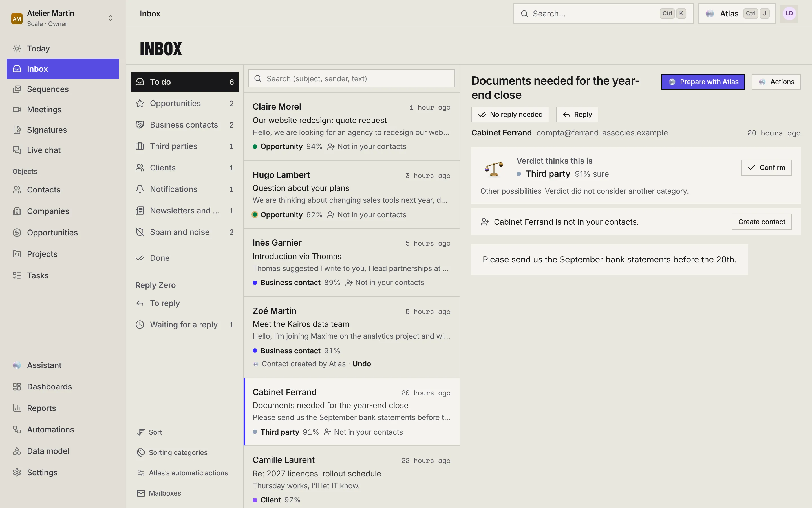Click the Reply button
812x508 pixels.
point(577,115)
